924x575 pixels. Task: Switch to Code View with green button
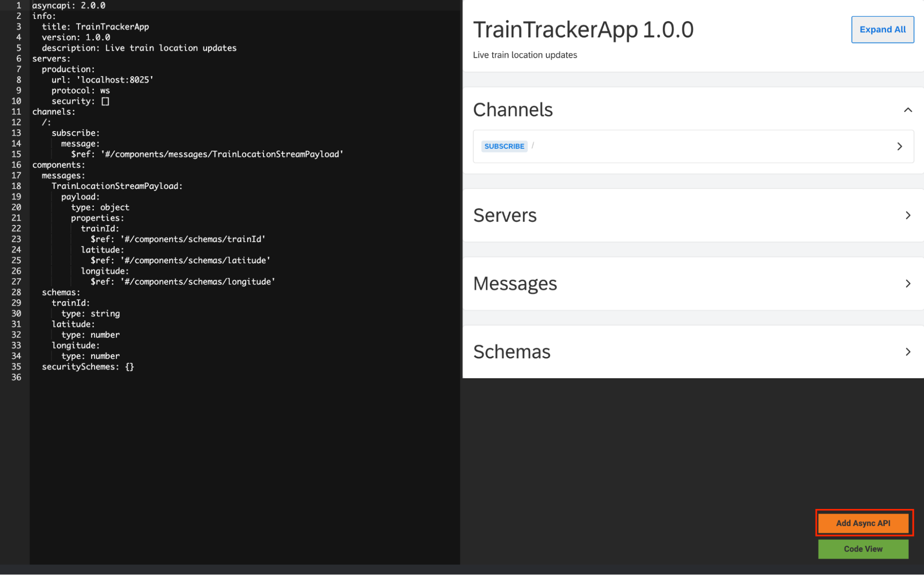coord(863,549)
